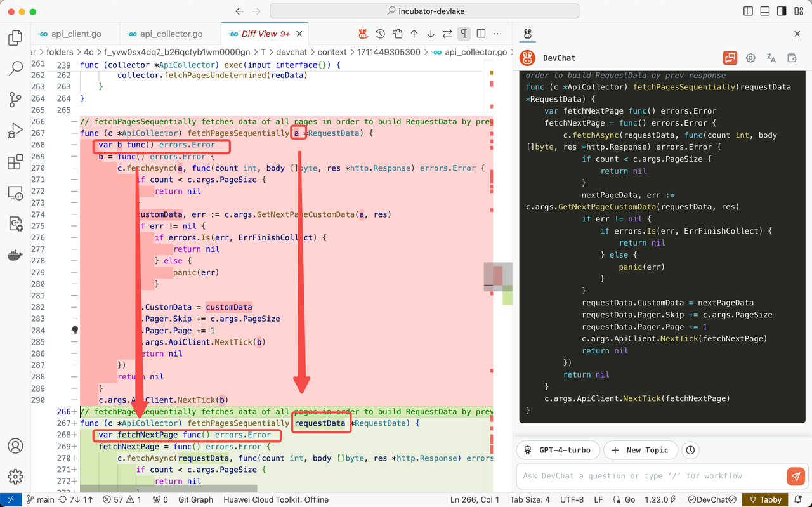Click Huawei Cloud Toolkit: Offline status

pyautogui.click(x=276, y=500)
